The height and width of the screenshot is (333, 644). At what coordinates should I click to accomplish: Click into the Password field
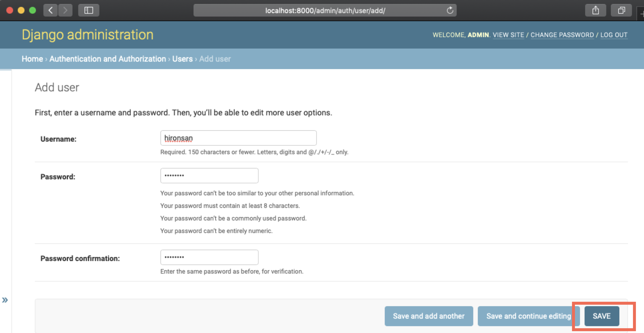209,176
